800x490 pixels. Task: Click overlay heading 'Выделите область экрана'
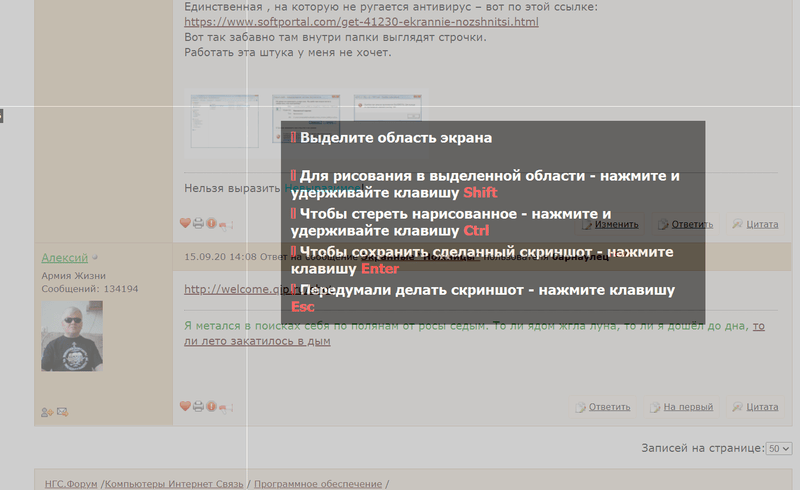[x=396, y=138]
